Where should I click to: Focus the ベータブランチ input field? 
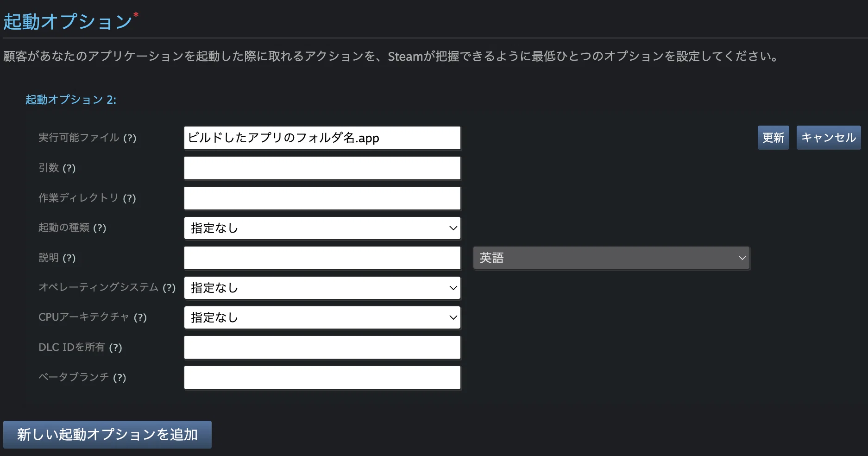pos(322,377)
